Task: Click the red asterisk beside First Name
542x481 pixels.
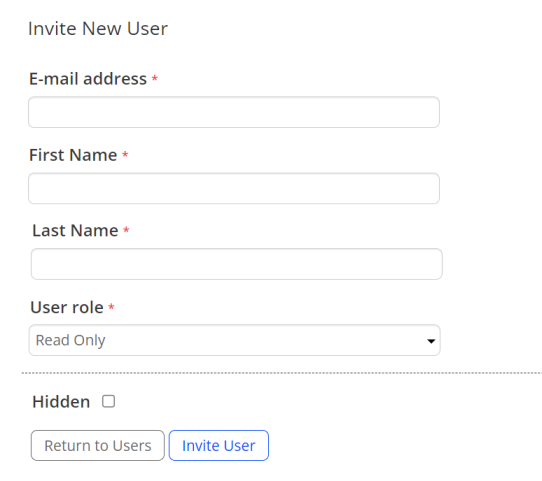Action: (125, 154)
